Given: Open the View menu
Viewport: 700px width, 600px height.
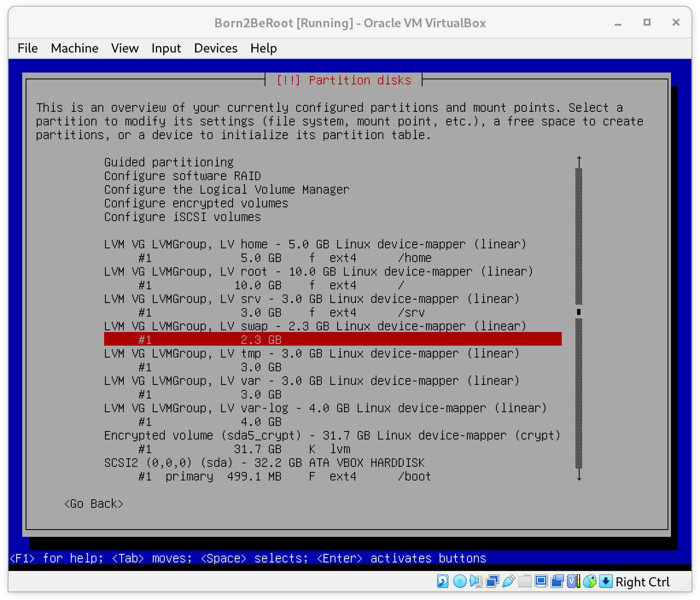Looking at the screenshot, I should tap(125, 48).
